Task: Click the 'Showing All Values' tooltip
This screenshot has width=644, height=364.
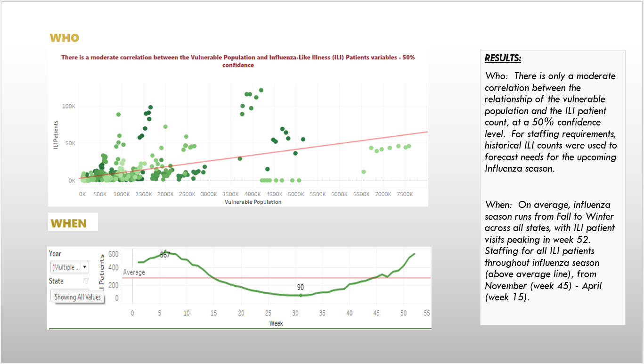Action: click(78, 297)
